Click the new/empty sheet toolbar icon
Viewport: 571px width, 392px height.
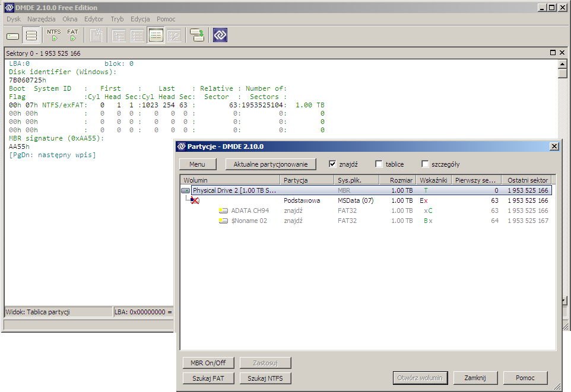96,36
